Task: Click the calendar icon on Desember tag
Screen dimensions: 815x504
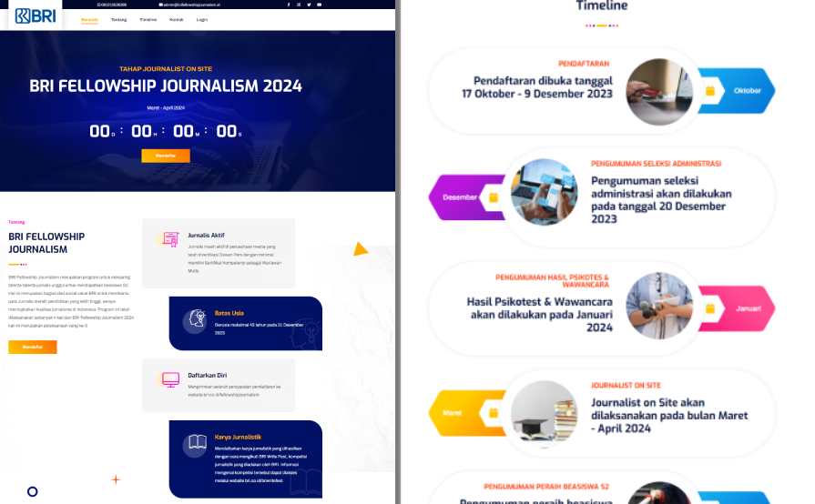Action: pos(494,197)
